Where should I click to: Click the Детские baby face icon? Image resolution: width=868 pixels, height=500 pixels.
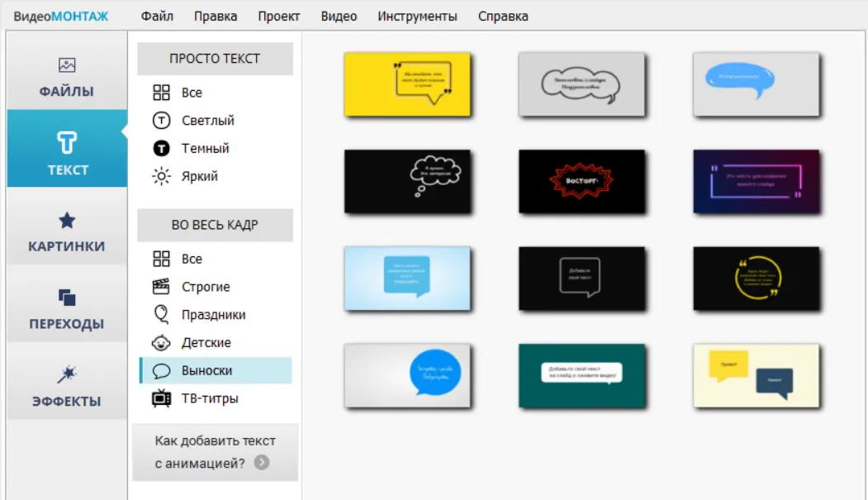(161, 343)
